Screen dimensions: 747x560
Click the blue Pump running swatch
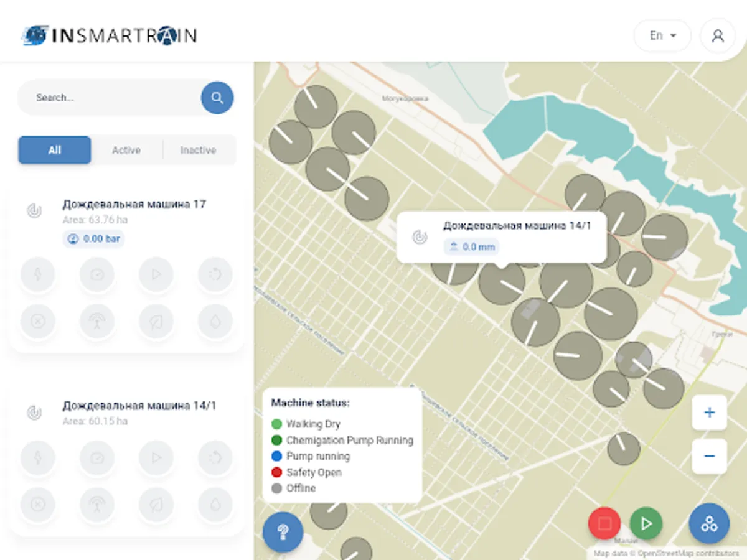click(x=277, y=456)
